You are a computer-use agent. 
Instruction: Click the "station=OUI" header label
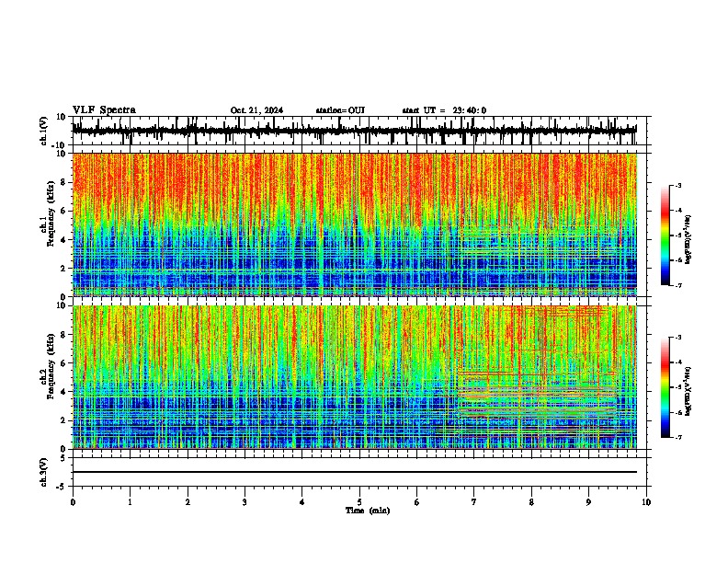[340, 110]
